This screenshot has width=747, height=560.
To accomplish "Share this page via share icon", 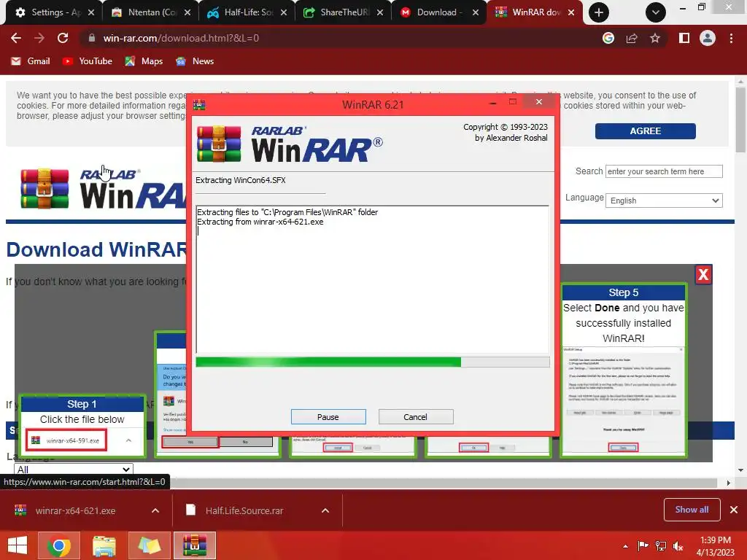I will [x=632, y=38].
